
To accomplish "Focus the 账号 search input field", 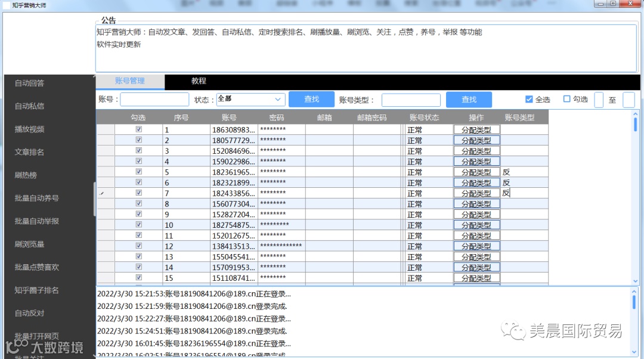I will pos(154,100).
